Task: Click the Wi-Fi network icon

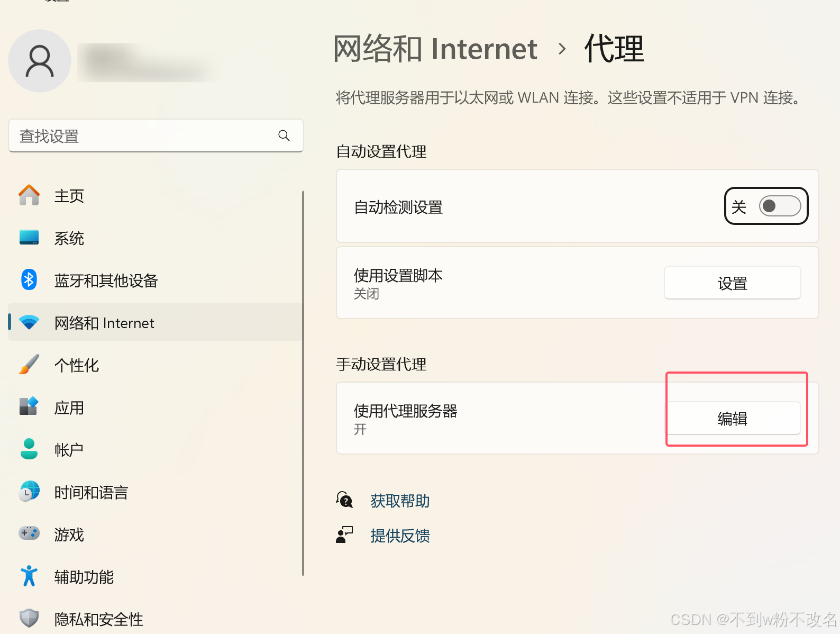Action: (x=29, y=322)
